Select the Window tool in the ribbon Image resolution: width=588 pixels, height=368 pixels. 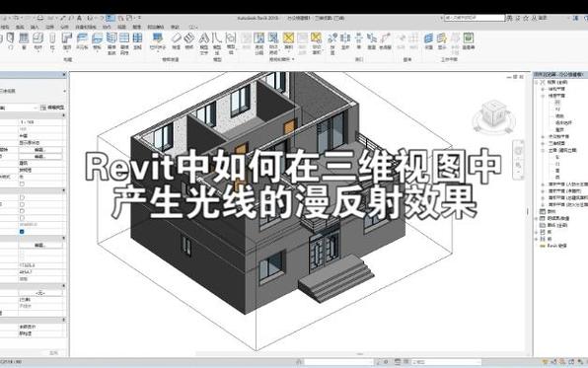[24, 40]
